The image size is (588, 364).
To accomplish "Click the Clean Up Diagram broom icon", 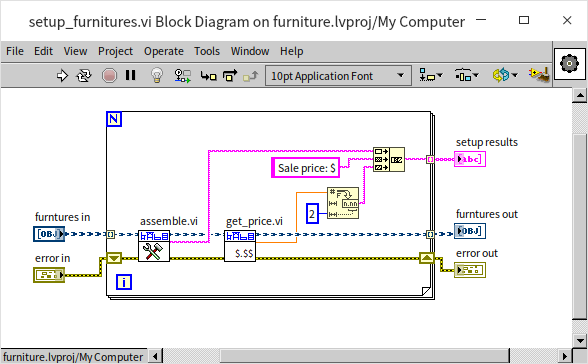I will point(539,75).
